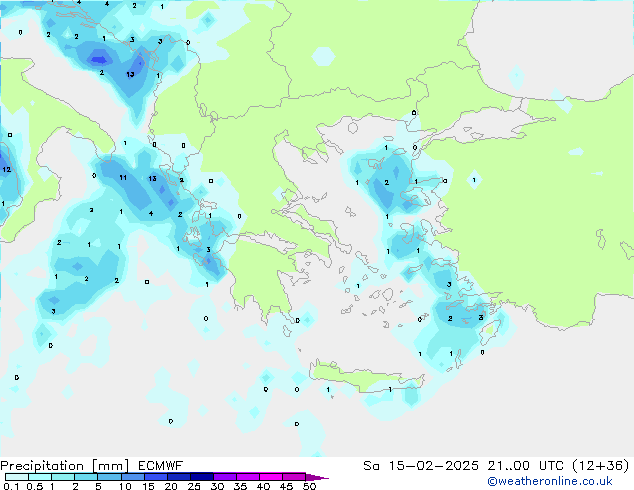Click the "(12+36)" forecast run text
This screenshot has height=490, width=634.
[x=601, y=466]
